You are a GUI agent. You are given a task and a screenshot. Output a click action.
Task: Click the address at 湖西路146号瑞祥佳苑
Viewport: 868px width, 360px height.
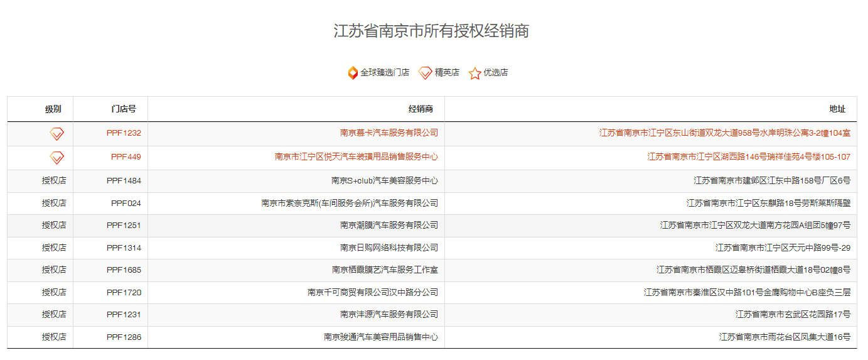click(x=749, y=157)
